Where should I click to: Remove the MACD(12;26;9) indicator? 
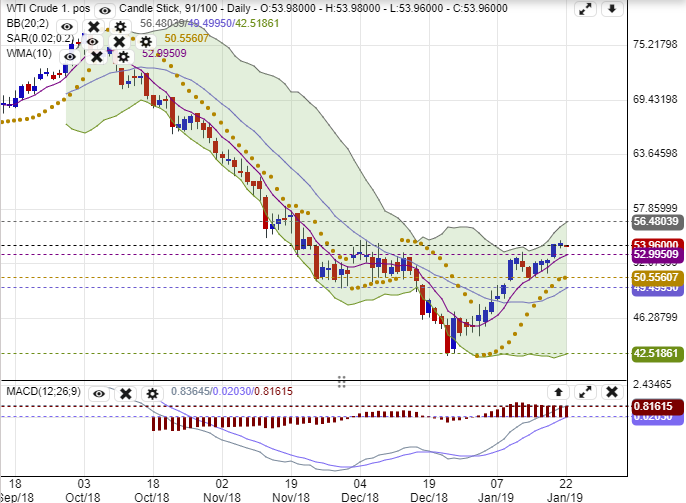125,394
